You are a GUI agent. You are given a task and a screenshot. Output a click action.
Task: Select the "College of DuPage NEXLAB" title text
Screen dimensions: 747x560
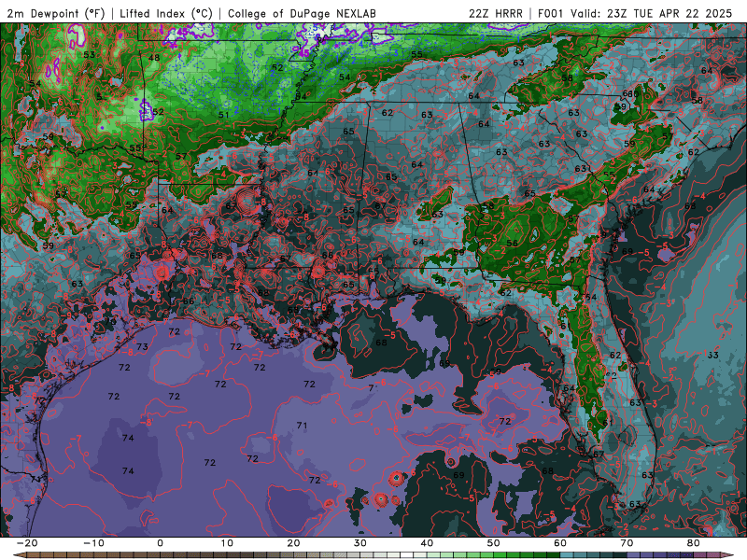tap(302, 13)
